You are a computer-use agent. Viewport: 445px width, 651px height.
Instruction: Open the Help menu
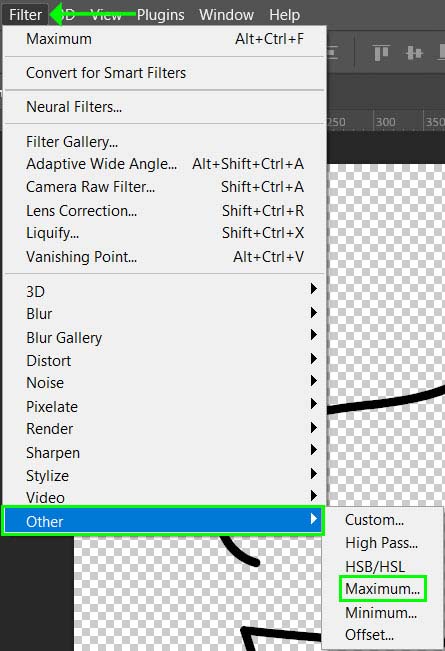(284, 15)
